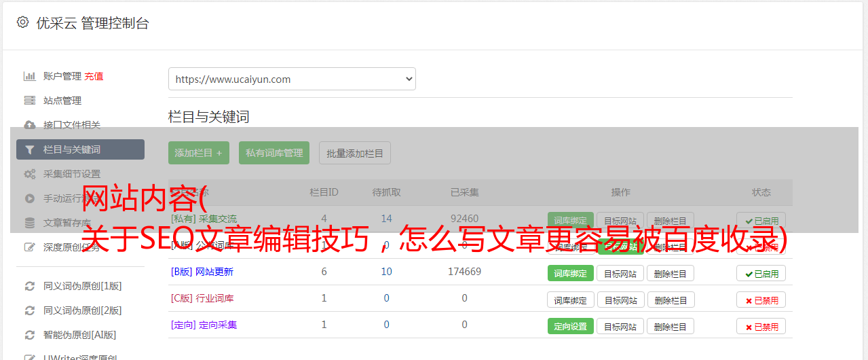868x360 pixels.
Task: Toggle 已启用 status of the 网站更新 row
Action: pyautogui.click(x=761, y=273)
